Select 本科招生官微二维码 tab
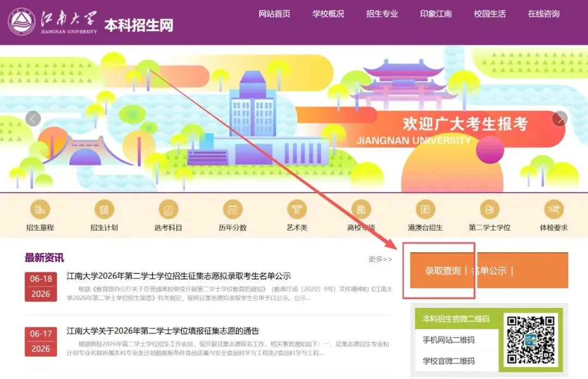 [456, 319]
